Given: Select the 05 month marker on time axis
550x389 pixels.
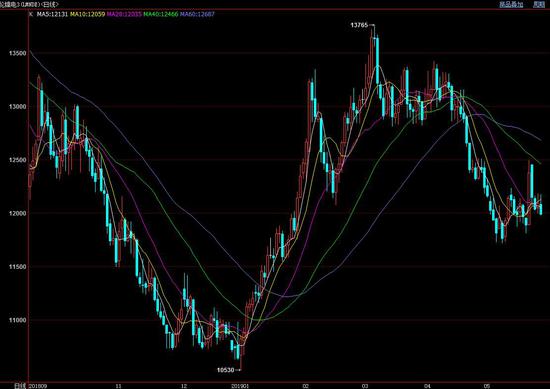Looking at the screenshot, I should 487,386.
